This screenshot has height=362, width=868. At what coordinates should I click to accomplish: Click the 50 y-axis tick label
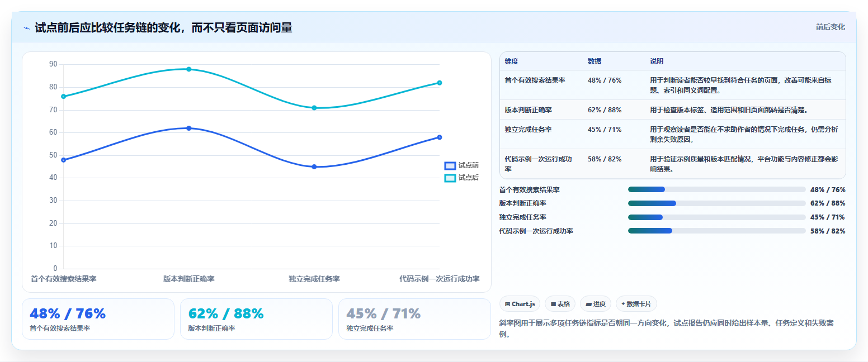(53, 155)
